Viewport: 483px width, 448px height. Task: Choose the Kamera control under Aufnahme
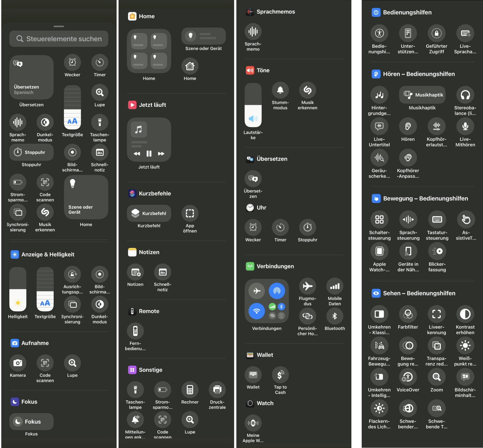coord(18,363)
